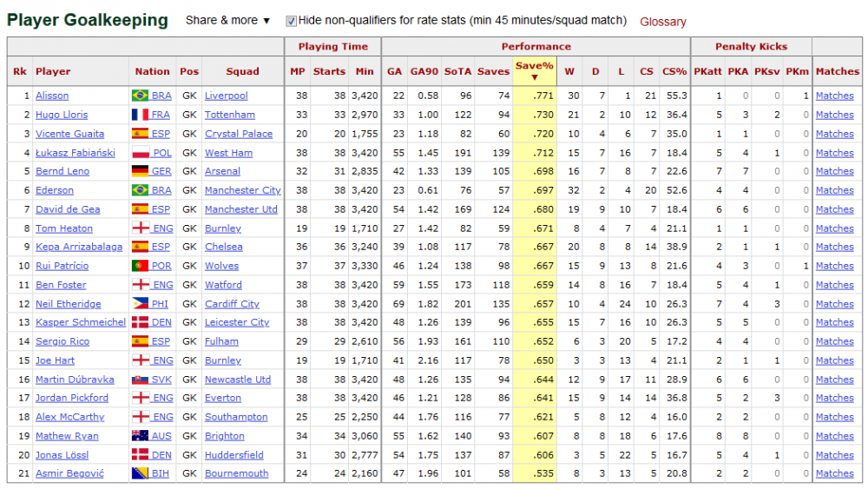Click the Poland flag in Fabiański's row
Image resolution: width=868 pixels, height=489 pixels.
(140, 152)
